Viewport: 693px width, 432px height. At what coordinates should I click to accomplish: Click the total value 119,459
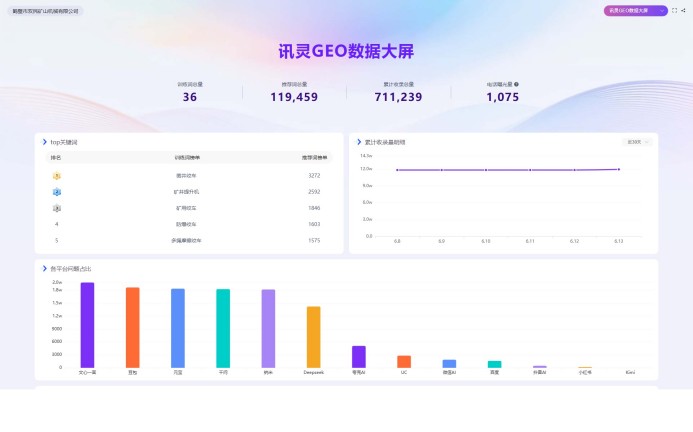(294, 97)
